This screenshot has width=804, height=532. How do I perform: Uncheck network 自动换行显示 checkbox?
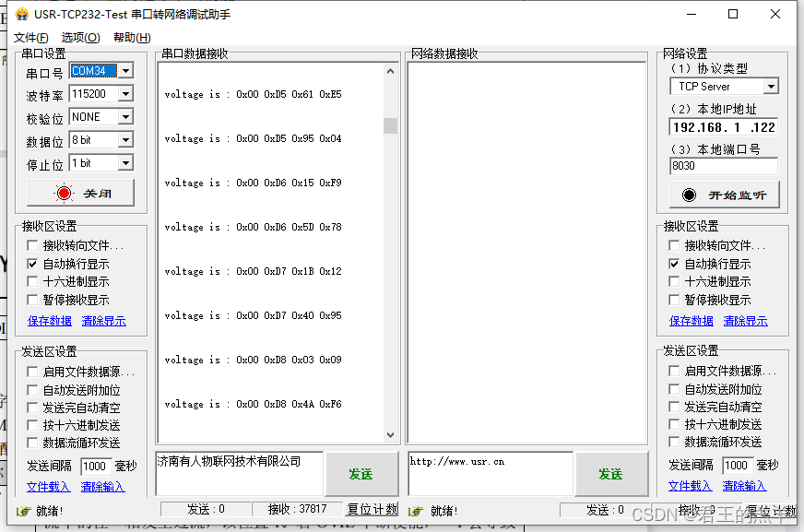(x=674, y=264)
